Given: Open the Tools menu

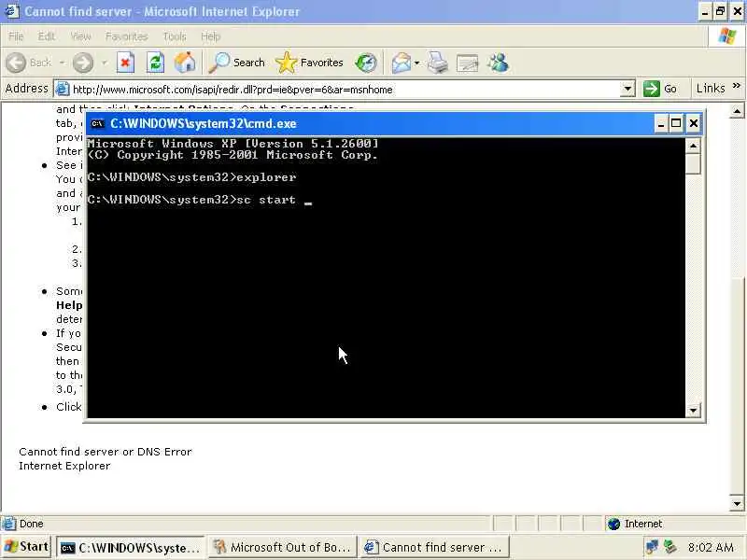Looking at the screenshot, I should point(175,36).
